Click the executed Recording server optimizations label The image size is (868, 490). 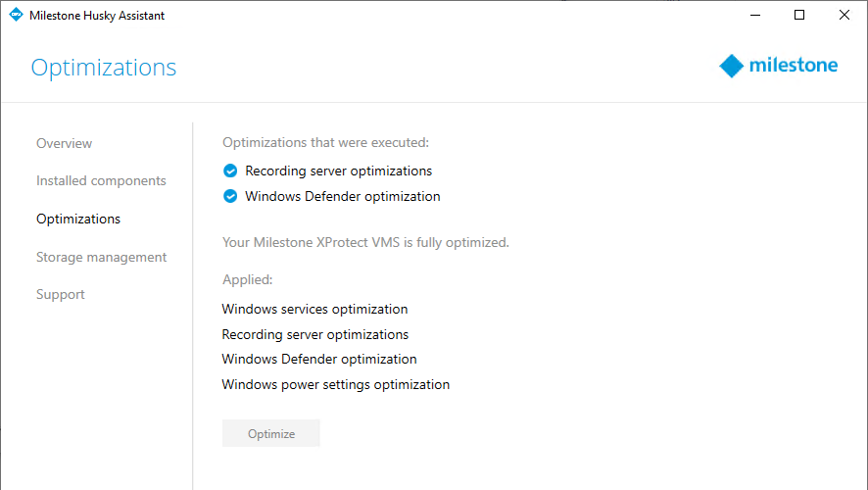pos(338,171)
